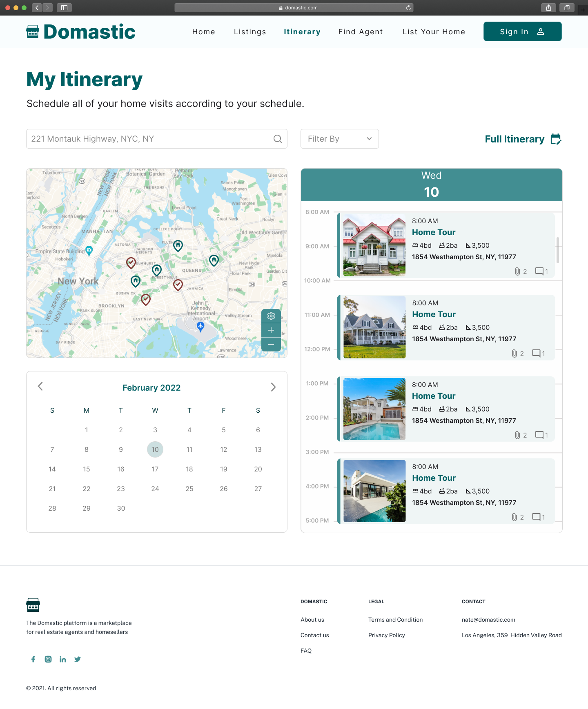This screenshot has height=709, width=588.
Task: Click browser forward button
Action: 48,8
